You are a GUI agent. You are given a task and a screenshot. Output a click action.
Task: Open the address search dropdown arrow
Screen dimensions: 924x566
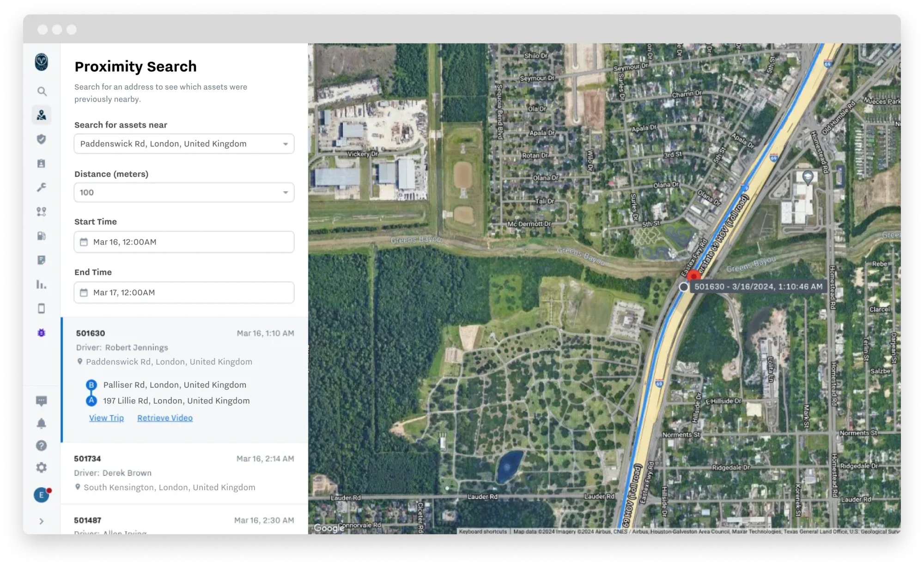click(285, 144)
